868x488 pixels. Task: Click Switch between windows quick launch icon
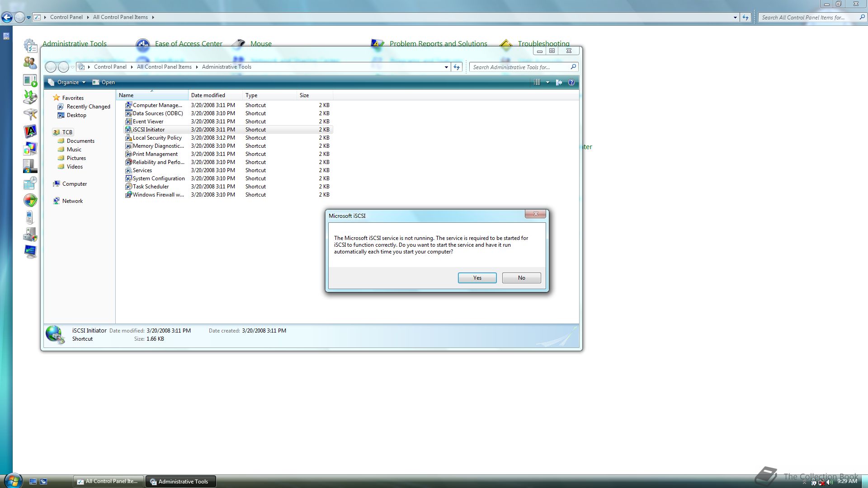coord(43,482)
